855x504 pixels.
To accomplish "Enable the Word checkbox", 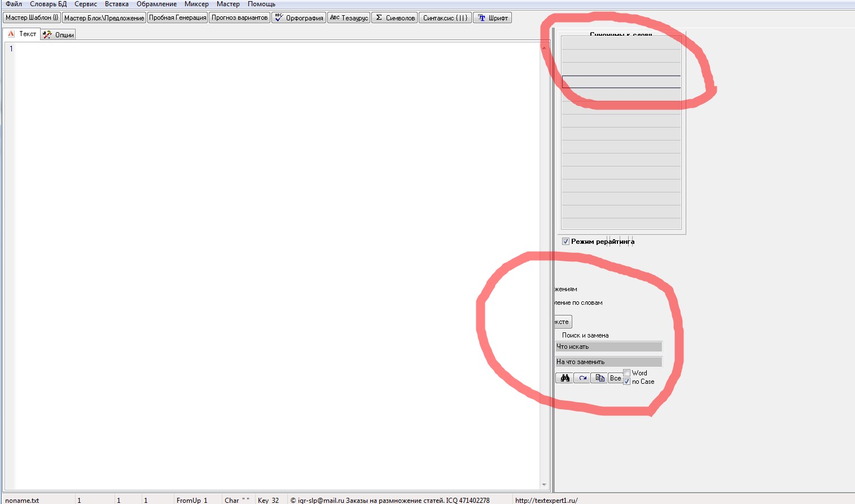I will tap(626, 373).
